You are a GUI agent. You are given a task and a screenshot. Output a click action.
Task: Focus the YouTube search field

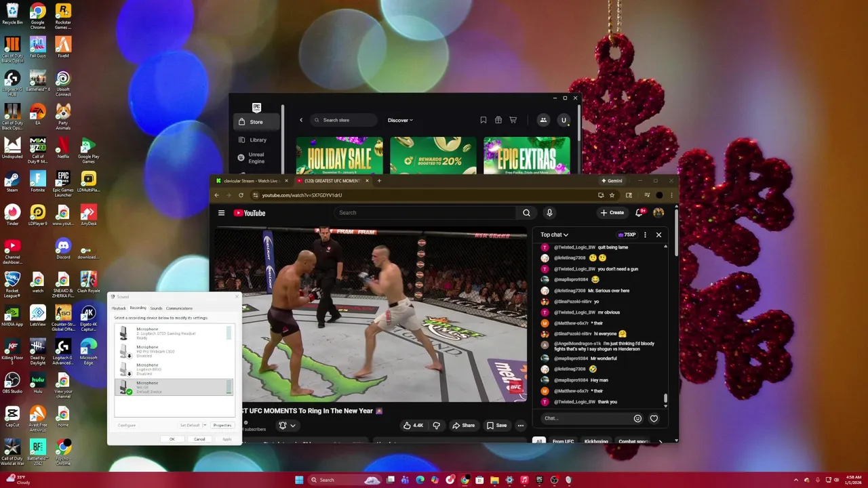(x=425, y=213)
